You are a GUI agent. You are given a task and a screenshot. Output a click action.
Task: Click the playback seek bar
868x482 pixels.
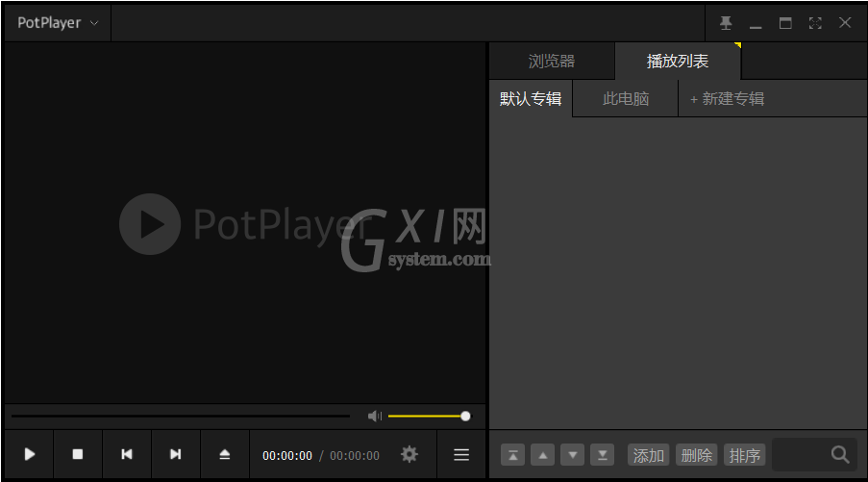[181, 416]
